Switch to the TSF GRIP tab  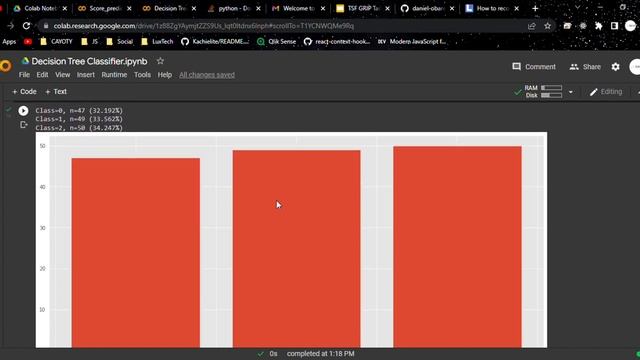coord(363,8)
